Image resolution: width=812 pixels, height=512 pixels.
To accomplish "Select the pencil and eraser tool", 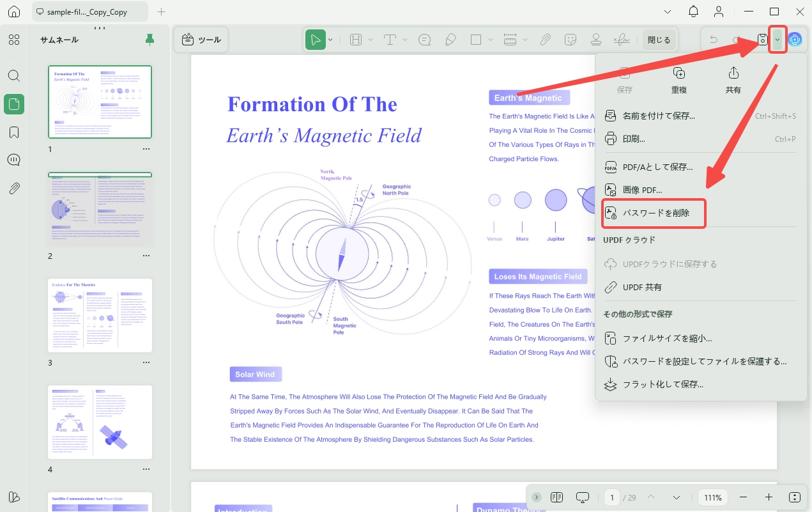I will [x=450, y=40].
